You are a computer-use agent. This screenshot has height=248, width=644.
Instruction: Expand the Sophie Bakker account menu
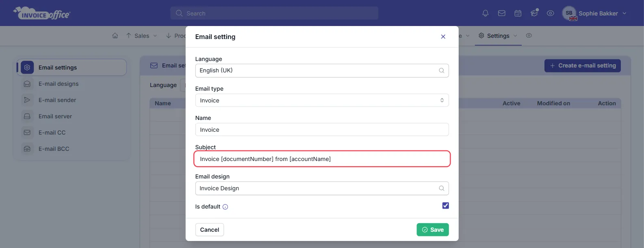pyautogui.click(x=603, y=13)
